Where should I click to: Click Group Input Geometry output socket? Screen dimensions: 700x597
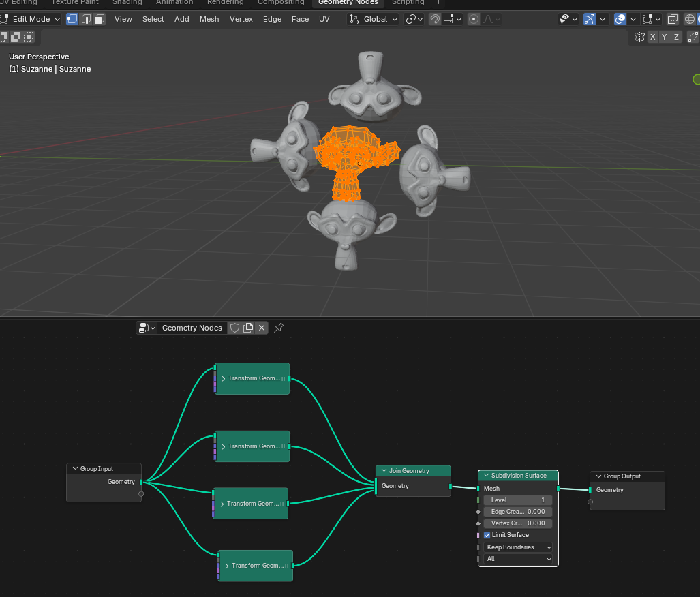click(142, 482)
